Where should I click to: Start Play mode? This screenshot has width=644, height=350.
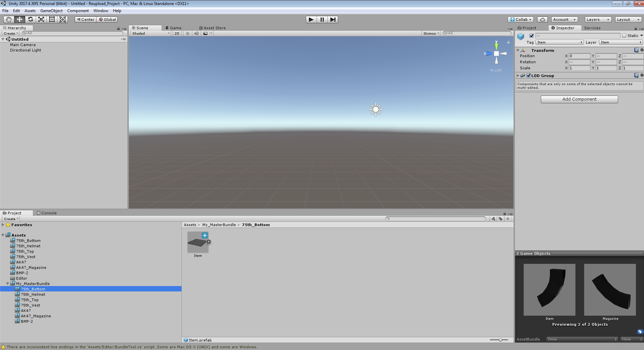(311, 20)
